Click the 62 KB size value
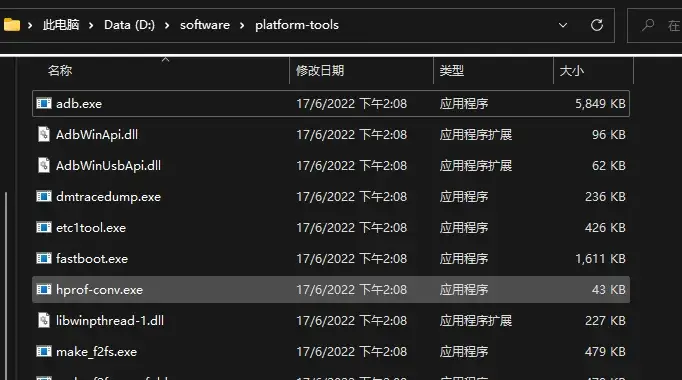Viewport: 682px width, 380px height. click(x=608, y=166)
